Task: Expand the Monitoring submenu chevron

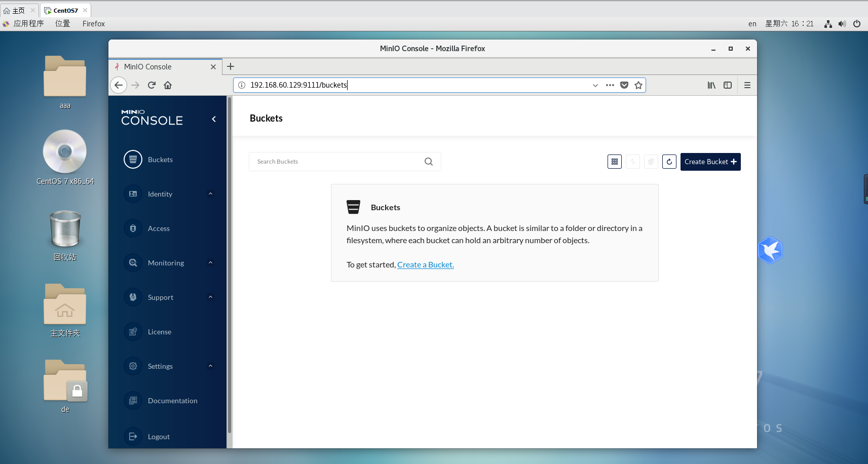Action: pos(210,262)
